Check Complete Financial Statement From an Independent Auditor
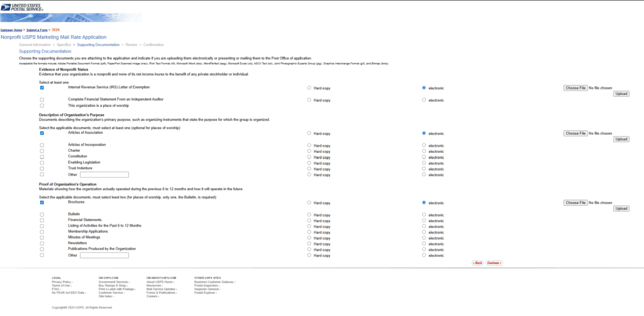Screen dimensions: 644x316 pyautogui.click(x=42, y=100)
